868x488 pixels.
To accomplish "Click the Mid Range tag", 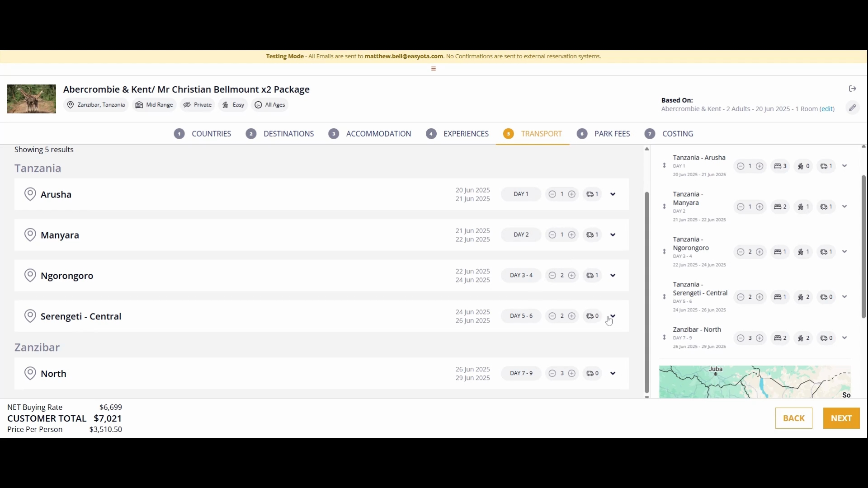I will 155,105.
